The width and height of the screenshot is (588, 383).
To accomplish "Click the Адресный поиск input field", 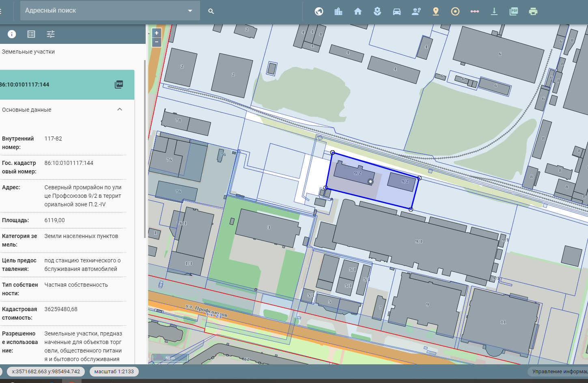I will point(101,11).
